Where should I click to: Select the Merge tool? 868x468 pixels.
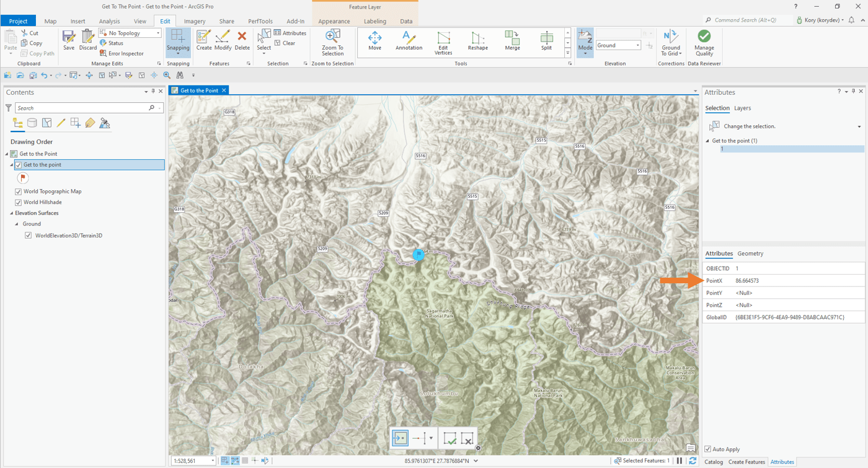pos(512,40)
